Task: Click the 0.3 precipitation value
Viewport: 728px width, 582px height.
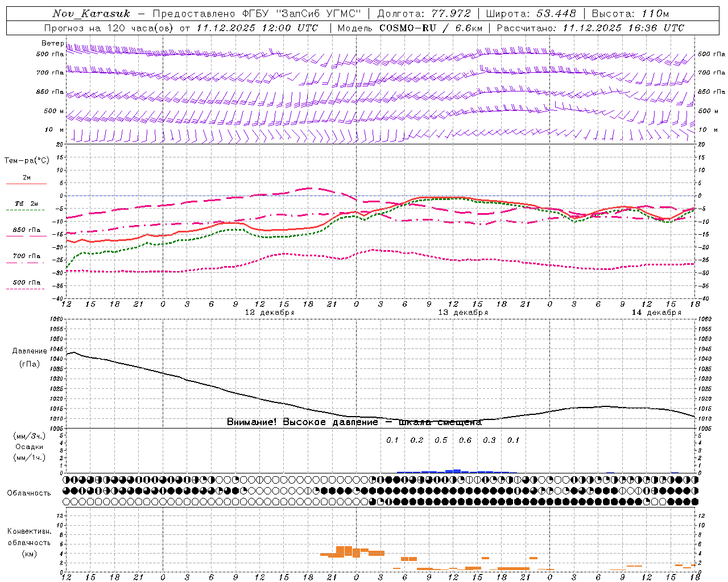Action: 489,440
